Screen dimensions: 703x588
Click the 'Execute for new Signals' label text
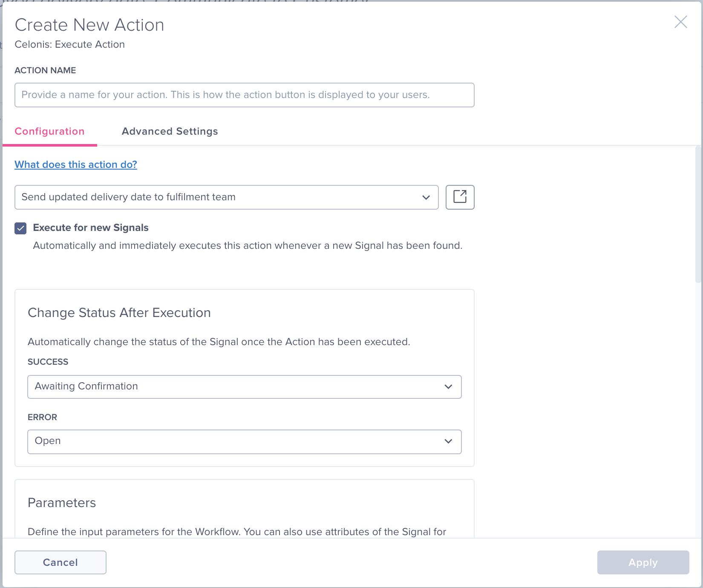[x=91, y=228]
